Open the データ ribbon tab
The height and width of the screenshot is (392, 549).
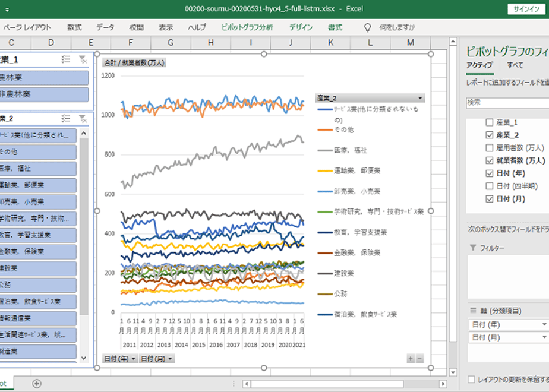pyautogui.click(x=105, y=27)
